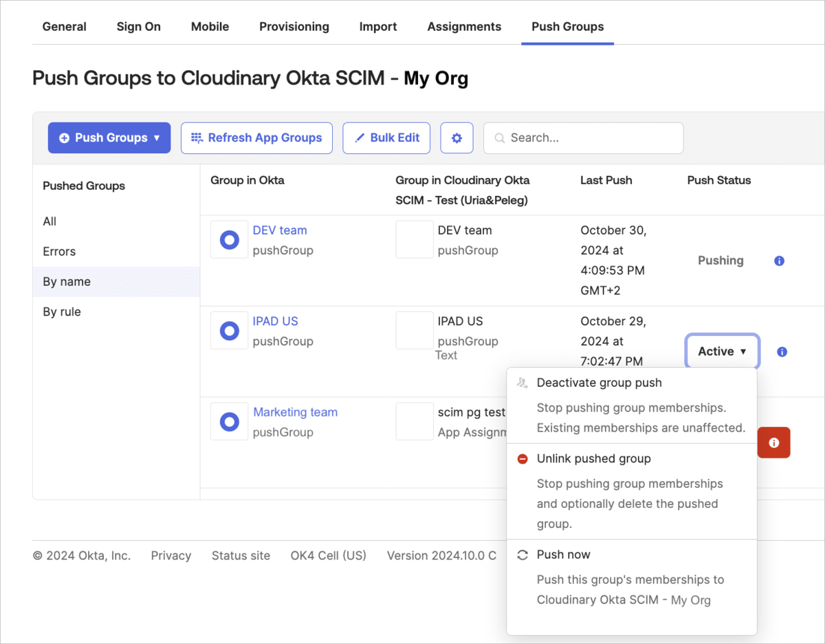Click the Version 2024.10.0 C footer text
Viewport: 825px width, 644px height.
pyautogui.click(x=441, y=556)
